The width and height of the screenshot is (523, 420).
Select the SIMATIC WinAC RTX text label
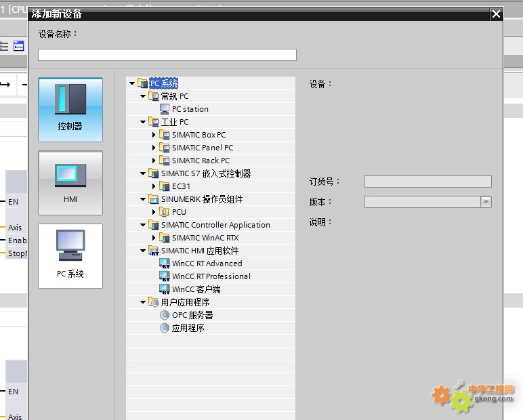205,238
